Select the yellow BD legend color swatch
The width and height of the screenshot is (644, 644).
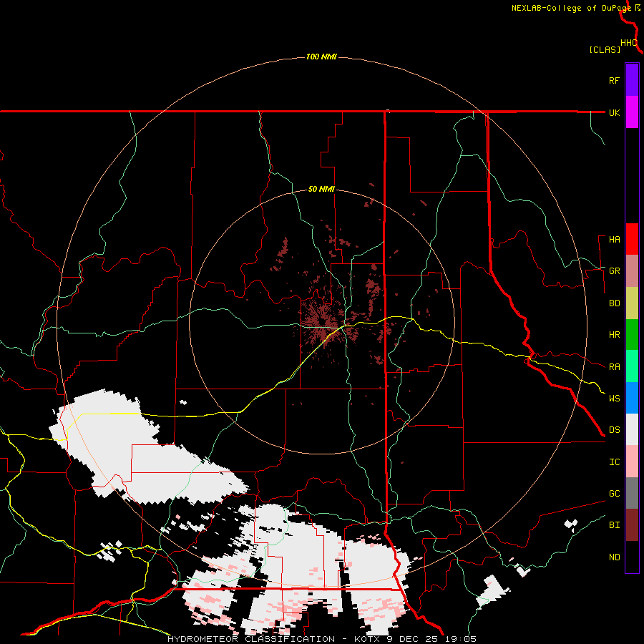pos(632,303)
